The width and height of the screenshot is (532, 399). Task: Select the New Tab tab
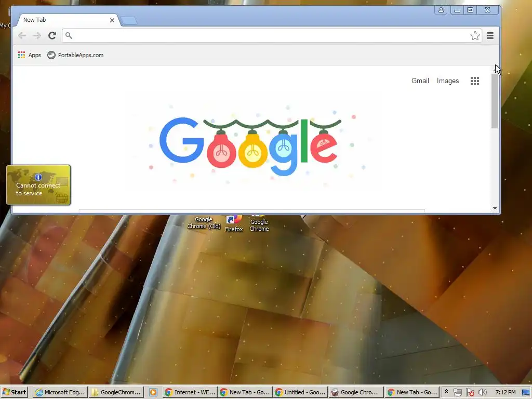(x=64, y=20)
